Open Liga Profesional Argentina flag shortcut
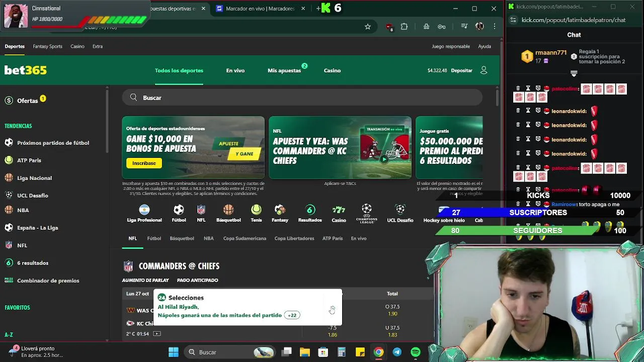 point(144,213)
